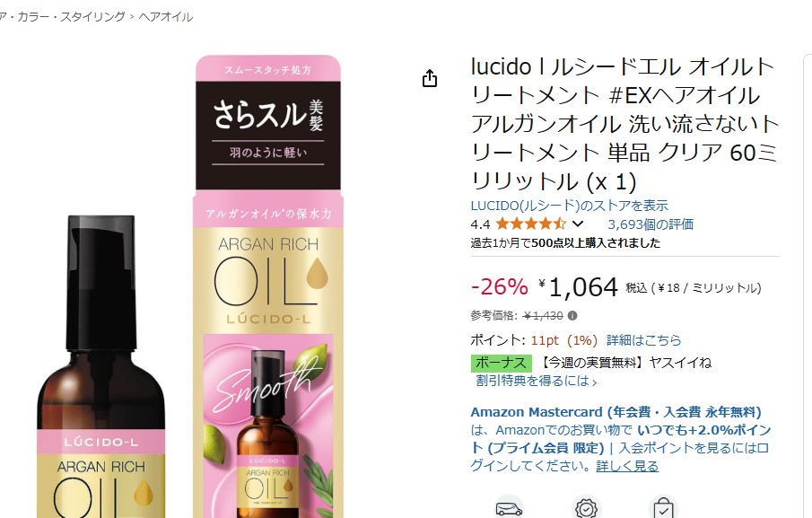Click the info icon next to 参考価格
The height and width of the screenshot is (518, 812).
click(x=572, y=315)
